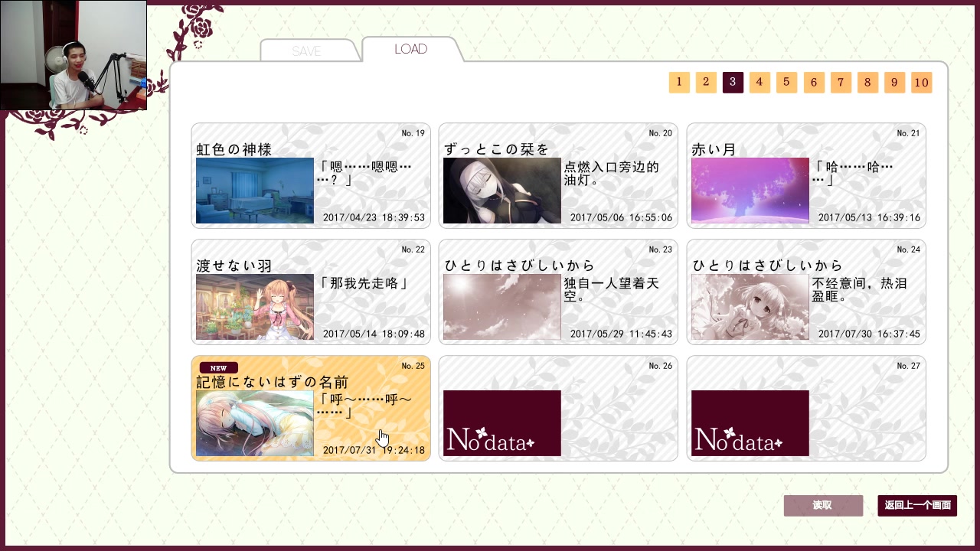Viewport: 980px width, 551px height.
Task: Click label No. 20
Action: pyautogui.click(x=661, y=133)
